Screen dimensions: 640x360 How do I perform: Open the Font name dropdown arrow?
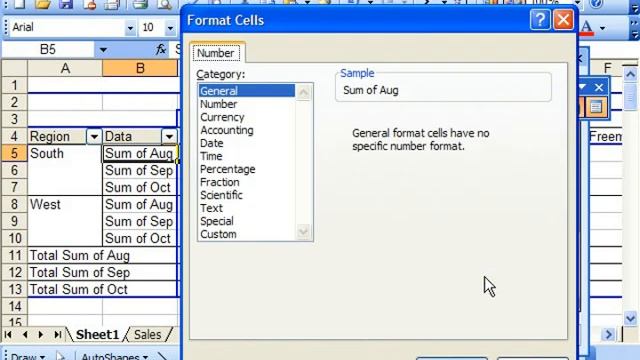pos(130,28)
